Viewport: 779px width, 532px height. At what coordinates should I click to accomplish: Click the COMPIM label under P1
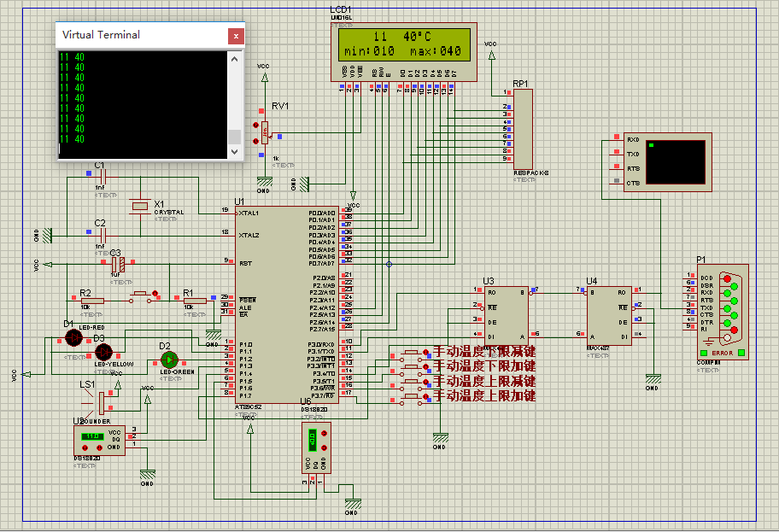click(709, 363)
